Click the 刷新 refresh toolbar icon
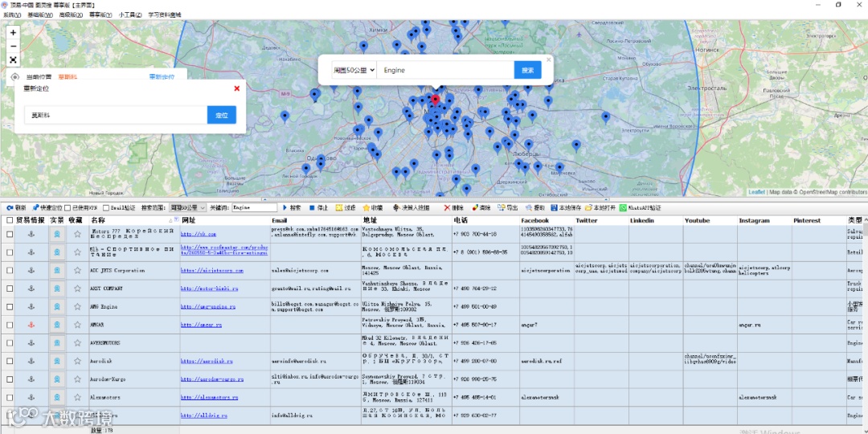The width and height of the screenshot is (868, 434). pyautogui.click(x=10, y=207)
